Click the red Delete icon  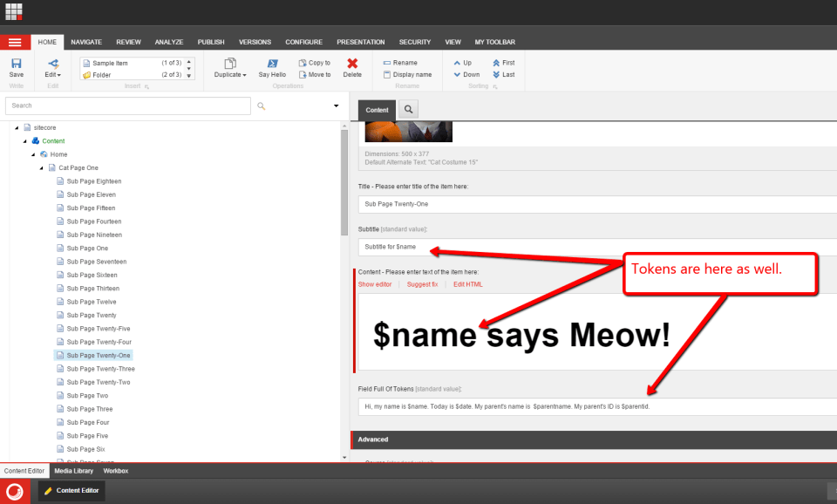click(352, 65)
